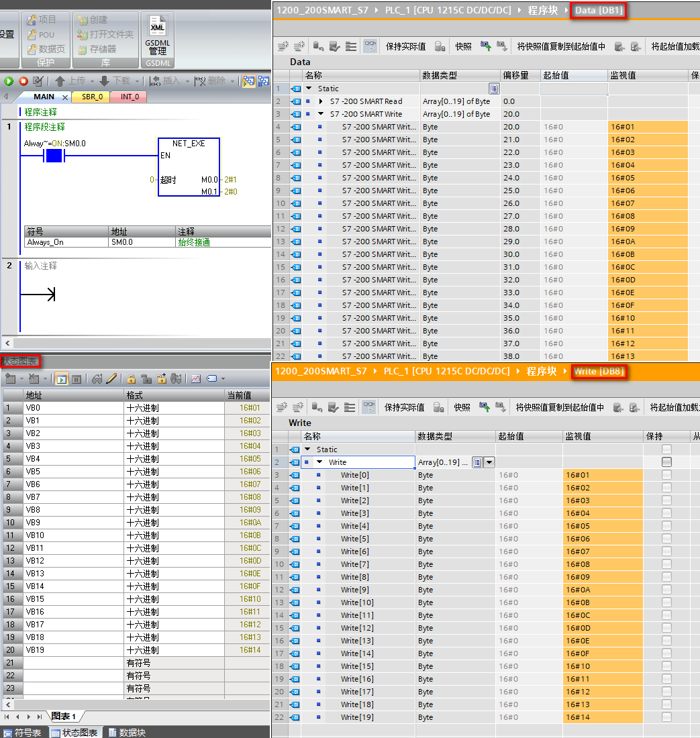Click the 快照 button in DB8 toolbar

pyautogui.click(x=462, y=407)
